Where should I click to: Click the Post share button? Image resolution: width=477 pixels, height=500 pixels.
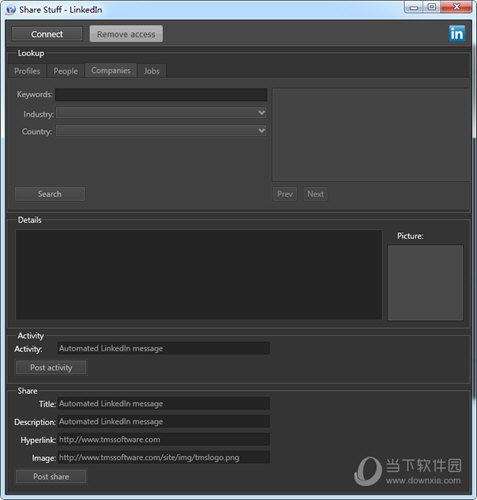(51, 477)
